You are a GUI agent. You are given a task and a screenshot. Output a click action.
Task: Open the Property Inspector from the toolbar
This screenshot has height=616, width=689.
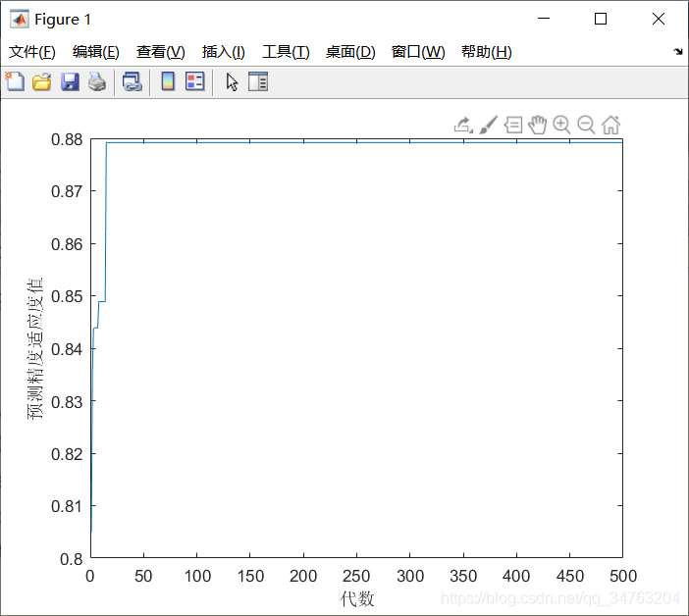258,82
